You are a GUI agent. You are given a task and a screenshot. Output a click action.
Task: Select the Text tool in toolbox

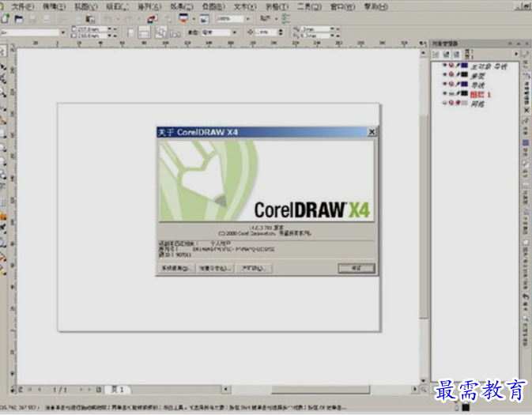pyautogui.click(x=2, y=187)
